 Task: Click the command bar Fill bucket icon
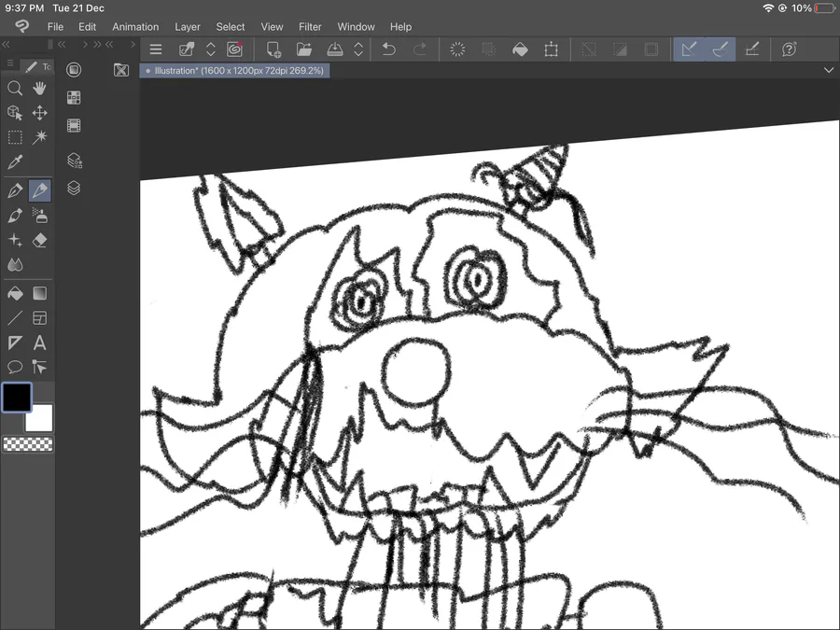520,49
